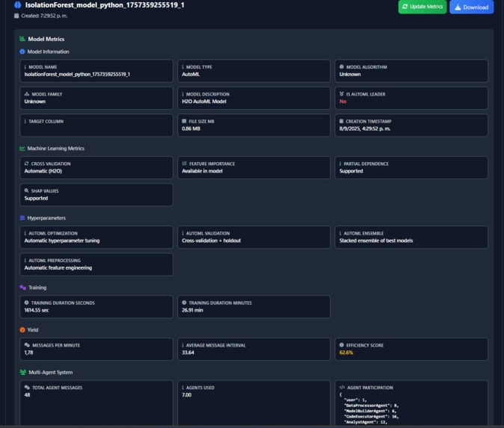Click the Model Metrics chart icon
504x428 pixels.
click(x=22, y=39)
